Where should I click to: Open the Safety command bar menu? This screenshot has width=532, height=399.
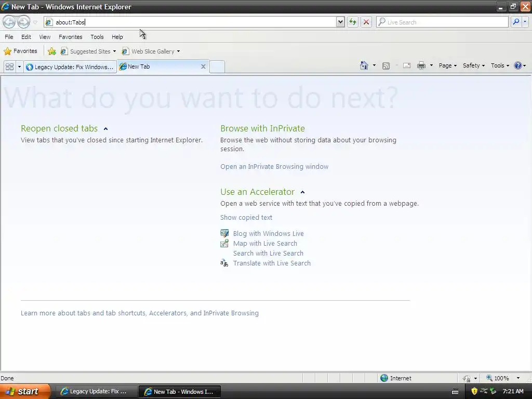click(474, 65)
